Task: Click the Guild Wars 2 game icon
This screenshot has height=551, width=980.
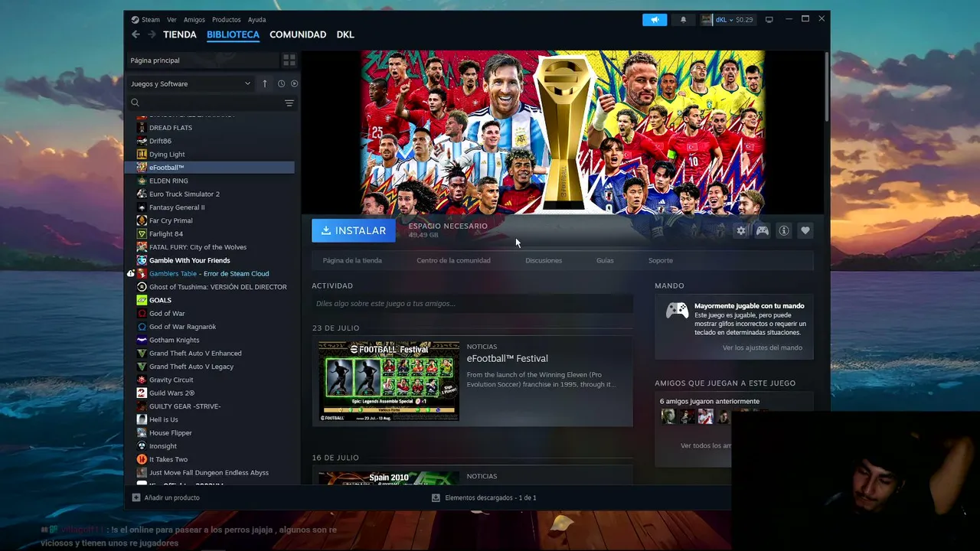Action: pos(142,393)
